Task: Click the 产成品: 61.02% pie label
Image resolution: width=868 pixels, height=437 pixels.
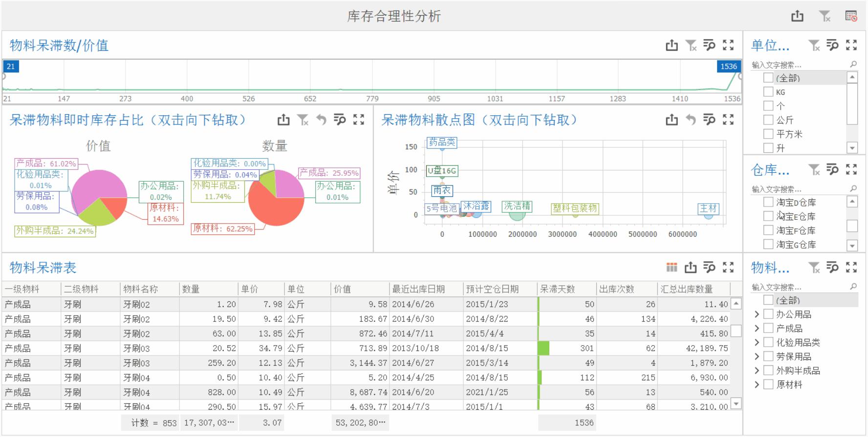Action: coord(46,164)
